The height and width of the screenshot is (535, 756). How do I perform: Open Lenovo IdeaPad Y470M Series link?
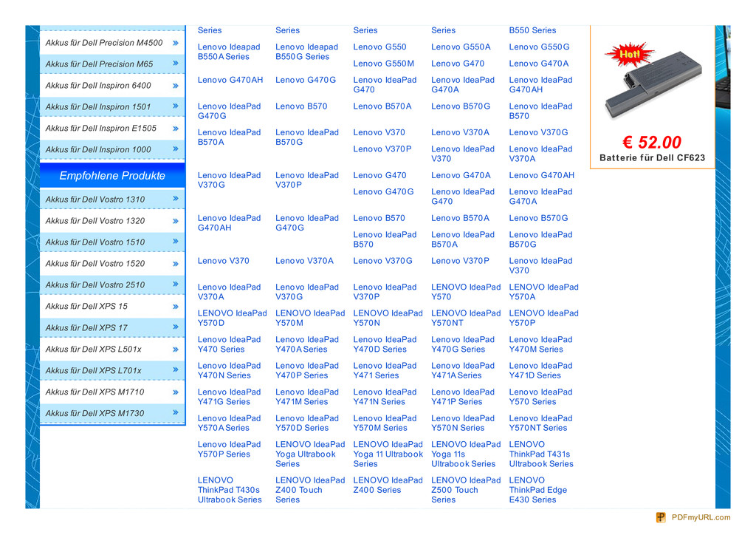tap(540, 344)
